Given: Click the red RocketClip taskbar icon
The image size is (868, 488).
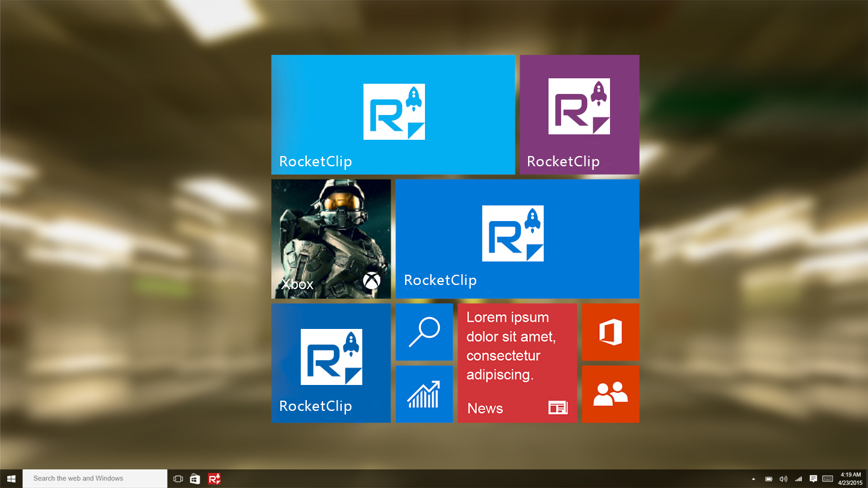Looking at the screenshot, I should tap(214, 479).
